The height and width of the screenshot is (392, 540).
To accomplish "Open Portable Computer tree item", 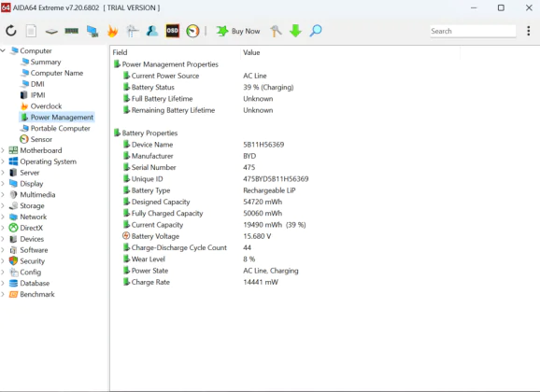I will 55,129.
